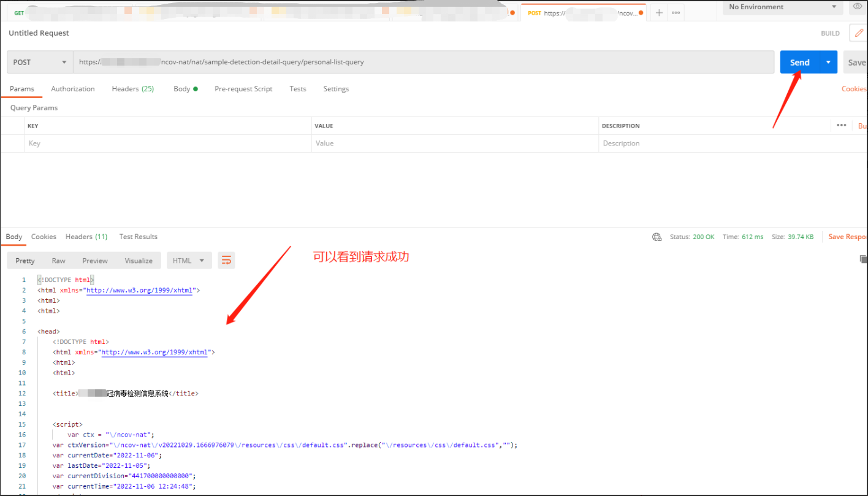Click the request URL field
This screenshot has width=868, height=496.
click(423, 62)
